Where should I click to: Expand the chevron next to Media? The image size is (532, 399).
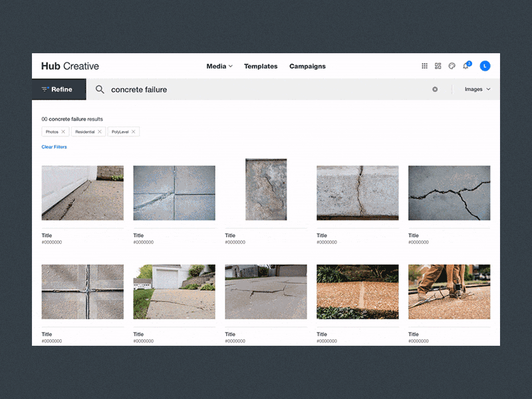point(229,66)
